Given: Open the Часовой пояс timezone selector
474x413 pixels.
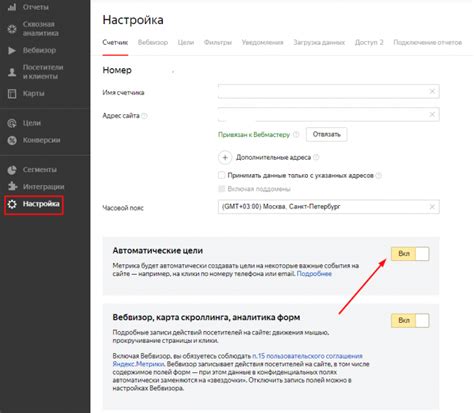Looking at the screenshot, I should (x=328, y=207).
